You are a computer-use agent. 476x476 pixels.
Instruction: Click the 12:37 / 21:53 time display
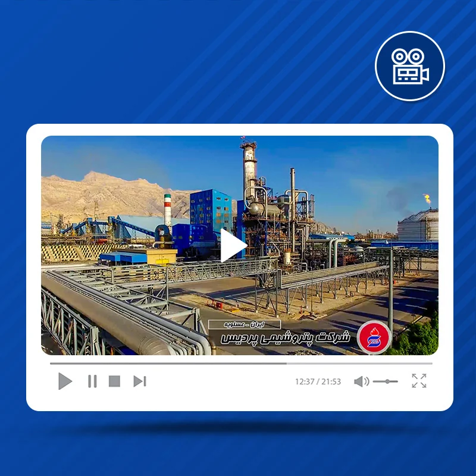click(x=318, y=381)
